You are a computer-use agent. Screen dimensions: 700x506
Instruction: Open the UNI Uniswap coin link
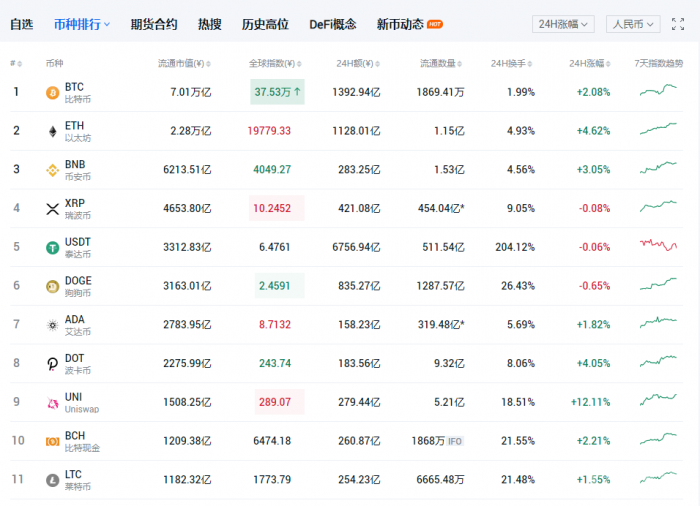(x=82, y=403)
